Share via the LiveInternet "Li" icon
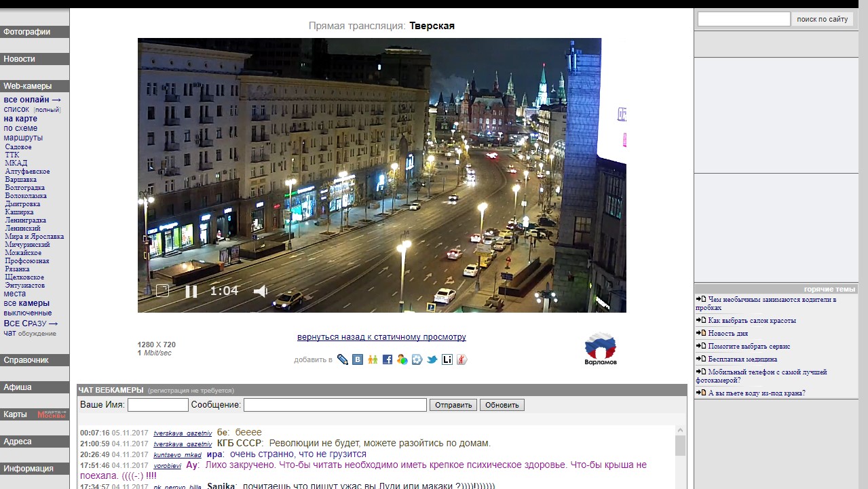The height and width of the screenshot is (489, 868). coord(447,359)
